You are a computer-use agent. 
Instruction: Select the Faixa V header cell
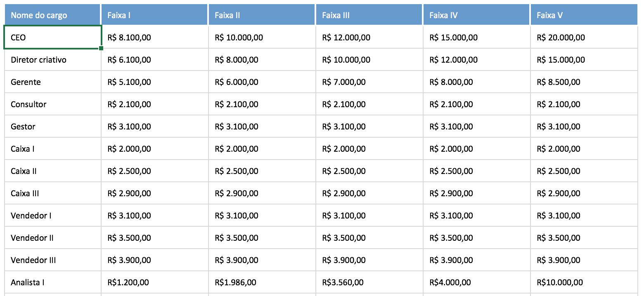(584, 15)
